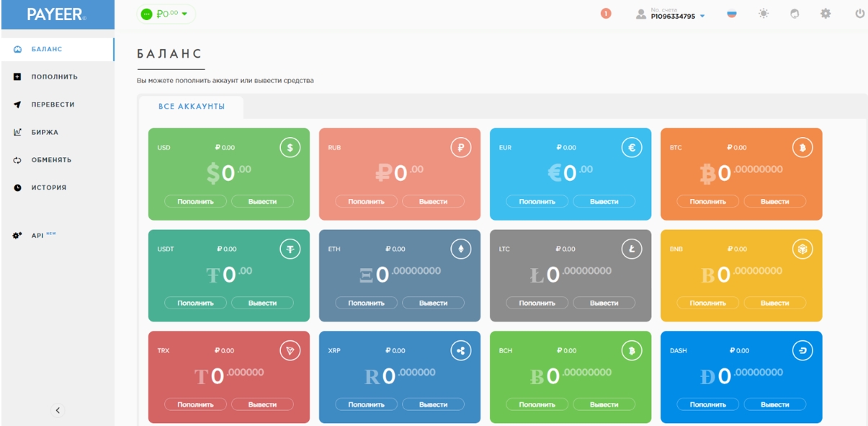Switch language via Russian flag icon
The image size is (868, 426).
tap(732, 14)
